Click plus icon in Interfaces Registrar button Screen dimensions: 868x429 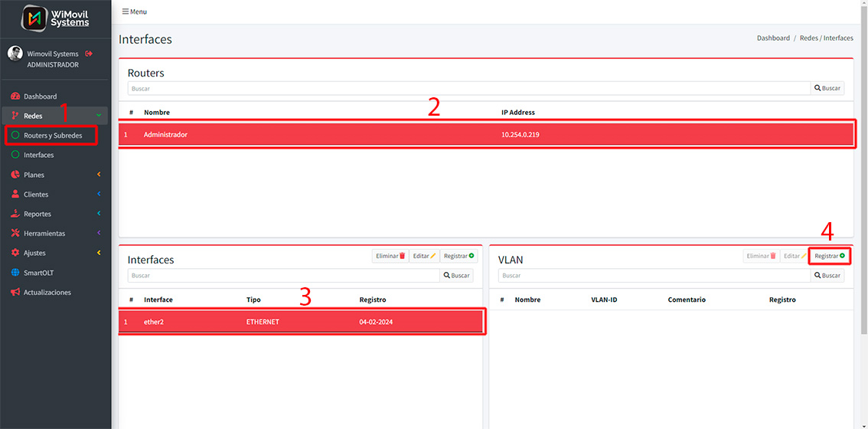(471, 256)
